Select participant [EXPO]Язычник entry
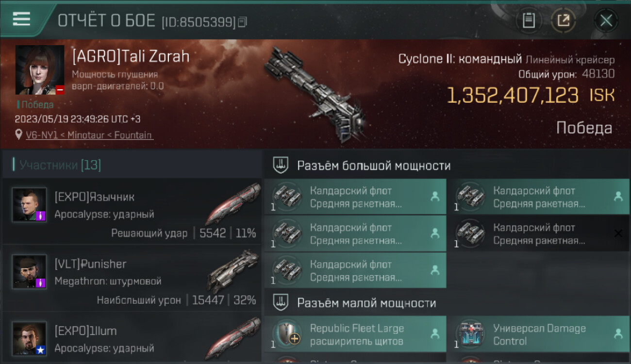The image size is (631, 364). tap(132, 211)
